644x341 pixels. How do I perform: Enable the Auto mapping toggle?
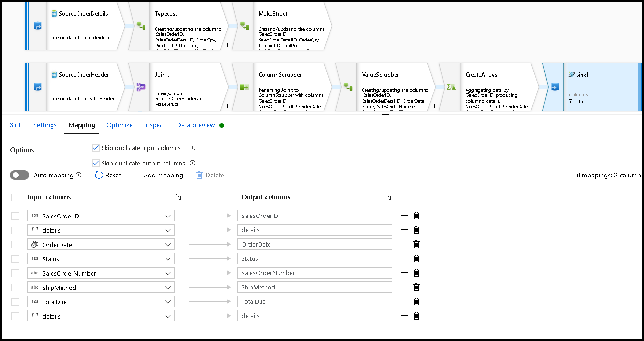coord(20,175)
